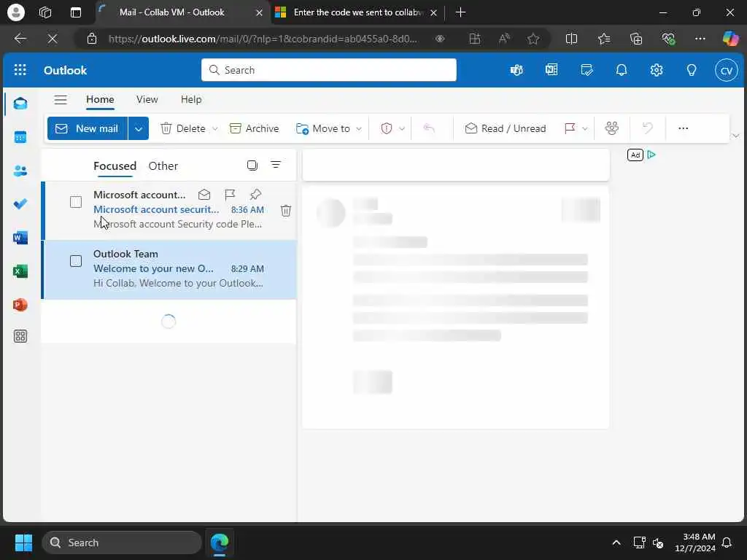The image size is (747, 560).
Task: Click the Flag button in toolbar
Action: tap(570, 128)
